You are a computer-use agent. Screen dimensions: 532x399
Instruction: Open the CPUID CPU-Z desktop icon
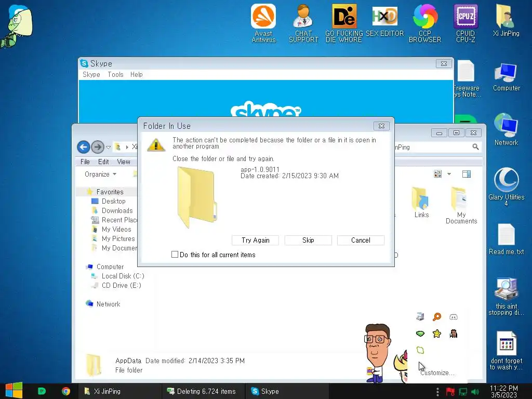point(465,23)
